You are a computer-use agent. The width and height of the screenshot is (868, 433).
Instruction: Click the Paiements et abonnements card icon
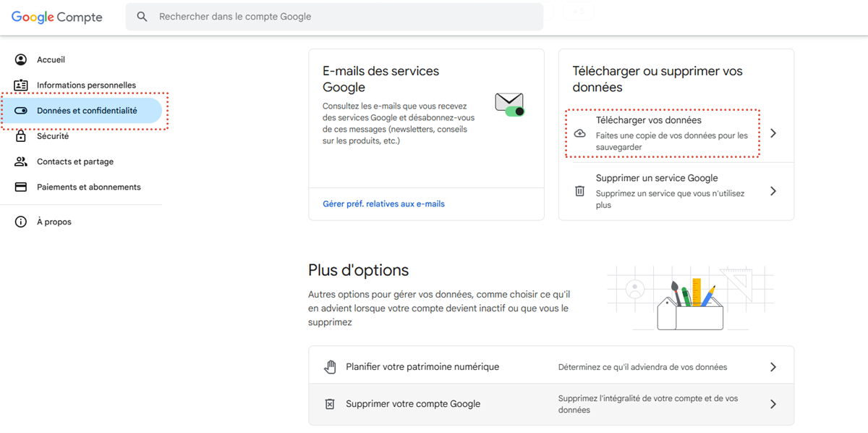(21, 187)
